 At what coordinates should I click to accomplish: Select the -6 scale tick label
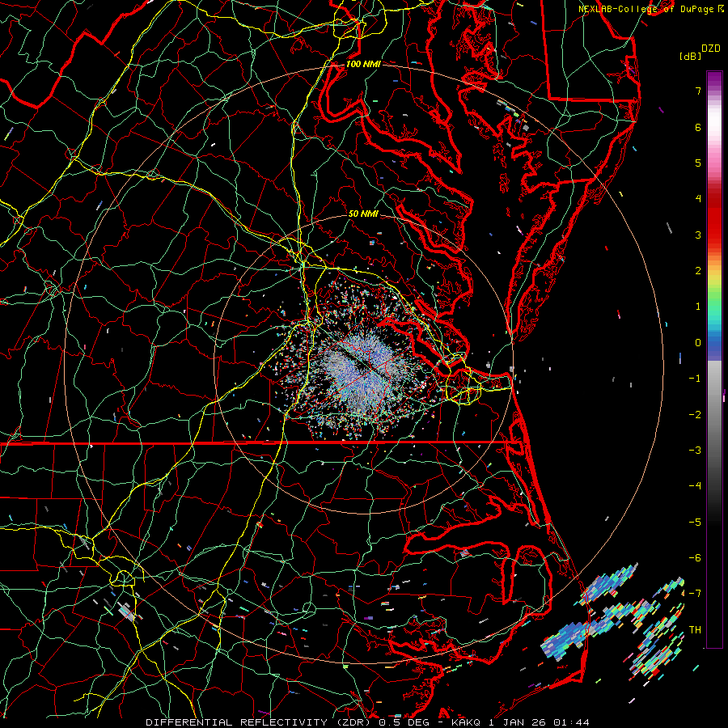click(695, 557)
